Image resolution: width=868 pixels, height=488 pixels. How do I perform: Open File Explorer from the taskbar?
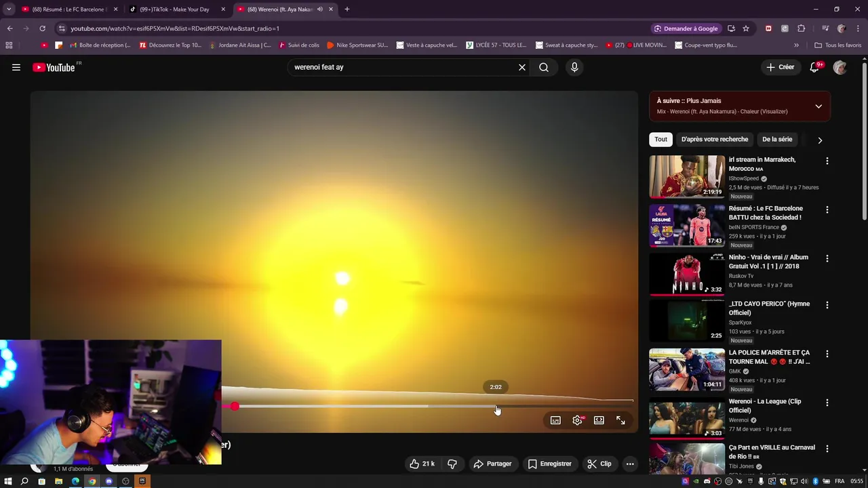[58, 481]
